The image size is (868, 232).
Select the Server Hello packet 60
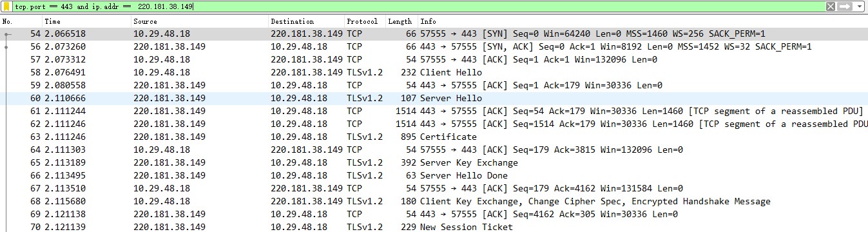pos(434,98)
